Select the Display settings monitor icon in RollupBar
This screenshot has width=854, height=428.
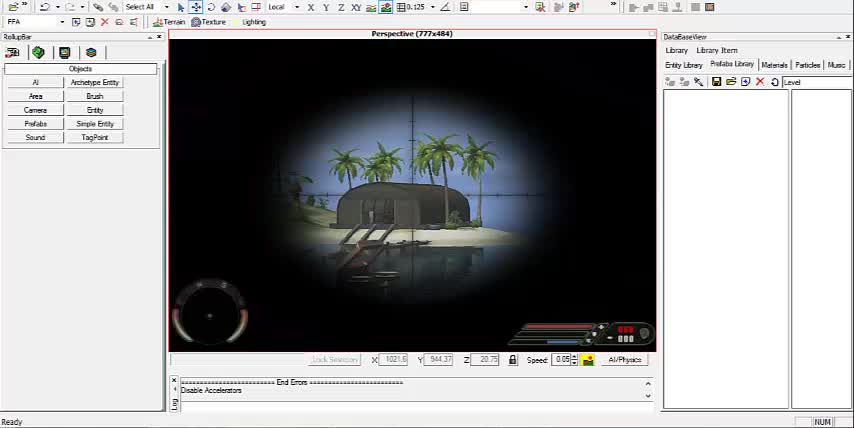click(x=65, y=52)
